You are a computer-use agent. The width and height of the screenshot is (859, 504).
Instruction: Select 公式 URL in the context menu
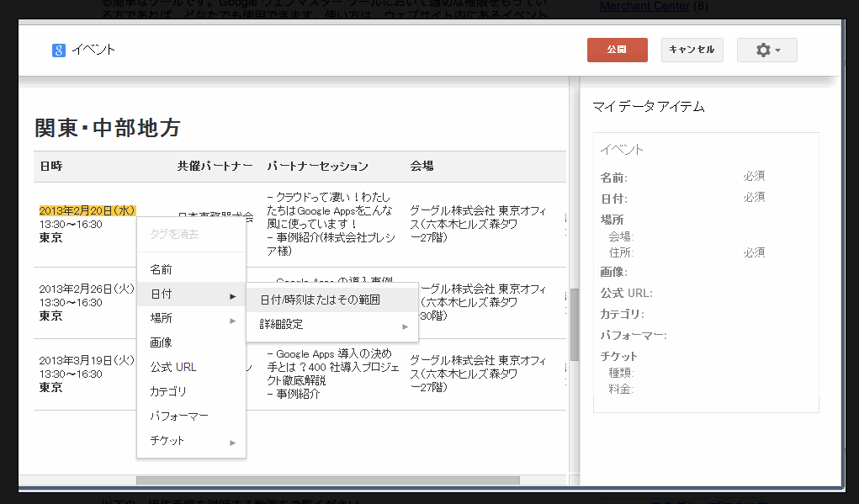173,368
